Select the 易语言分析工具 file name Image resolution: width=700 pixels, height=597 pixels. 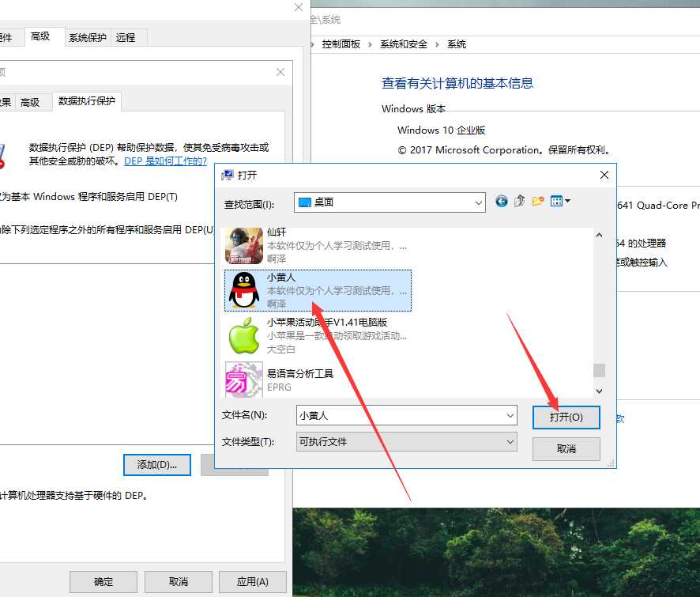tap(300, 373)
